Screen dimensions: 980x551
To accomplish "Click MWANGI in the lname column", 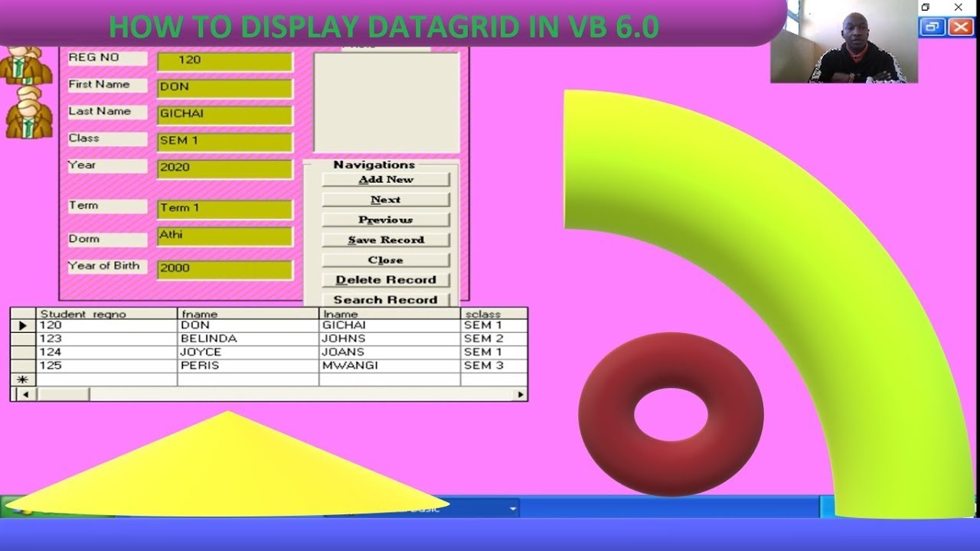I will point(390,366).
